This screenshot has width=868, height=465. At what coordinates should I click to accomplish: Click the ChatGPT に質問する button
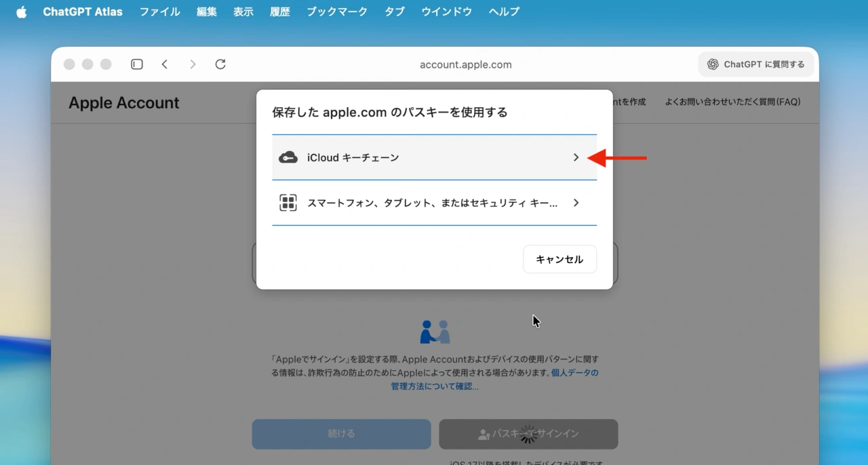point(756,64)
